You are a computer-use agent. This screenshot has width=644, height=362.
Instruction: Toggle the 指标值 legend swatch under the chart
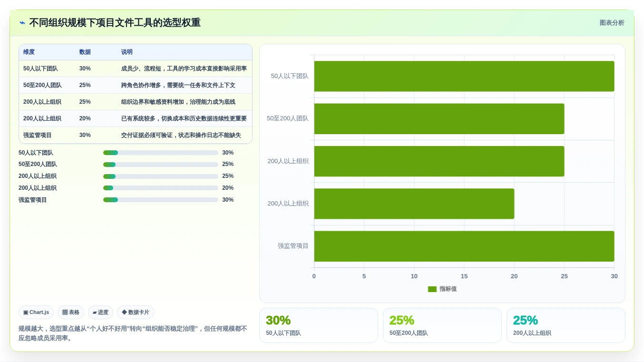click(x=432, y=289)
